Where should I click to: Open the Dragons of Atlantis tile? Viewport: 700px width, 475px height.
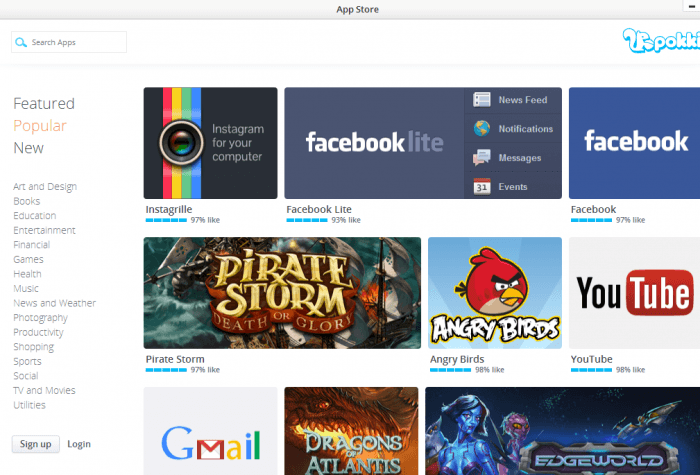tap(351, 431)
